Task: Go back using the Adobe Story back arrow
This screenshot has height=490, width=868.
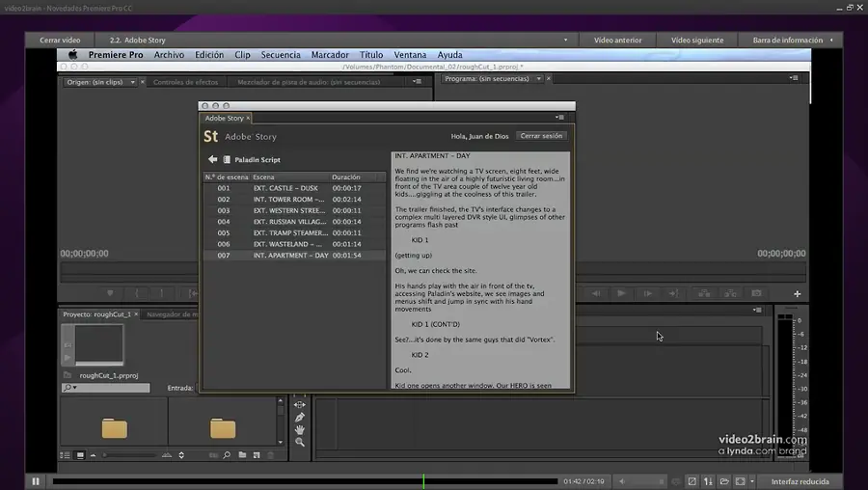Action: (212, 159)
